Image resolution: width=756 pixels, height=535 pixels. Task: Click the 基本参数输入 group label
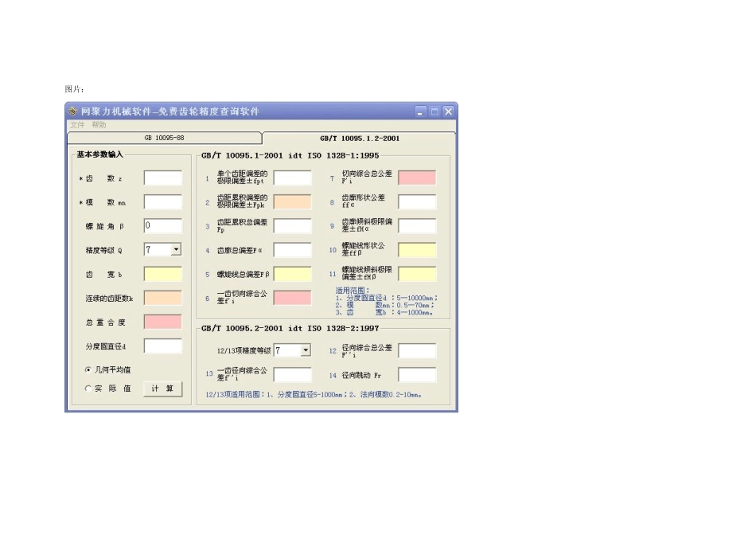point(99,154)
